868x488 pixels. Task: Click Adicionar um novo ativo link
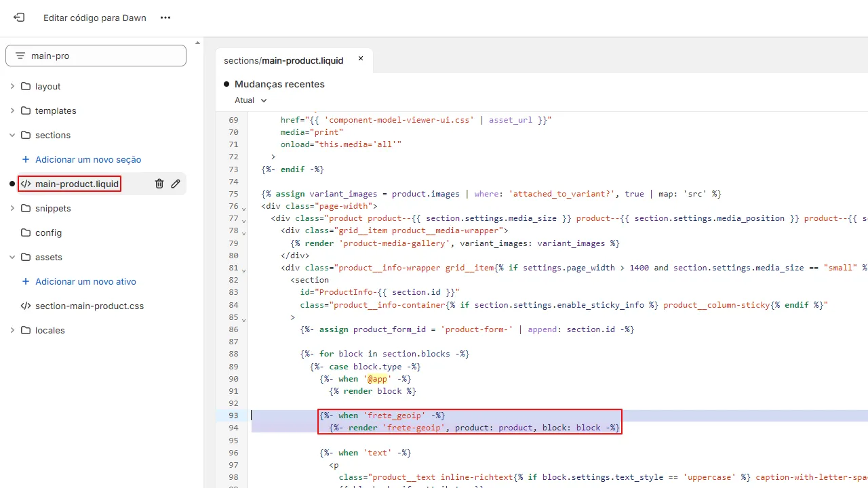point(85,281)
